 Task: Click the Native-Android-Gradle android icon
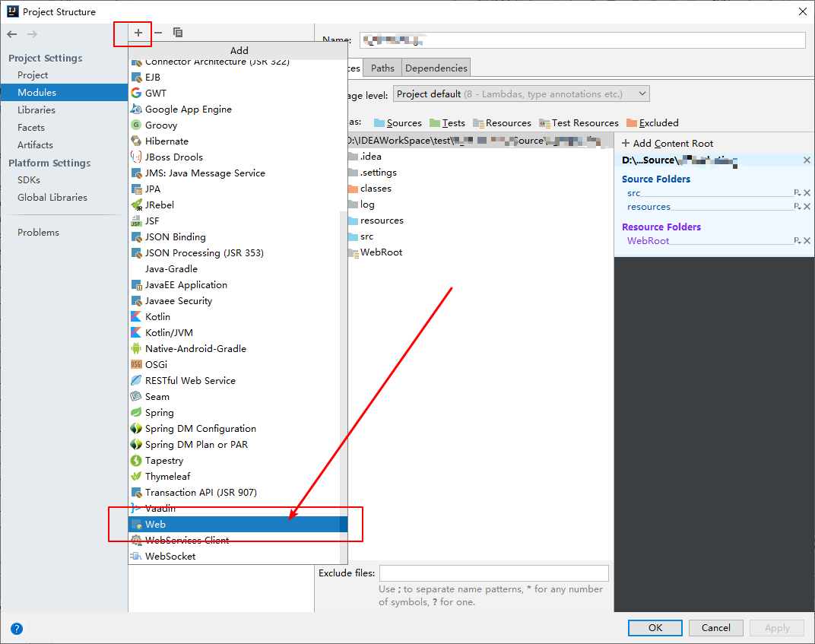136,349
